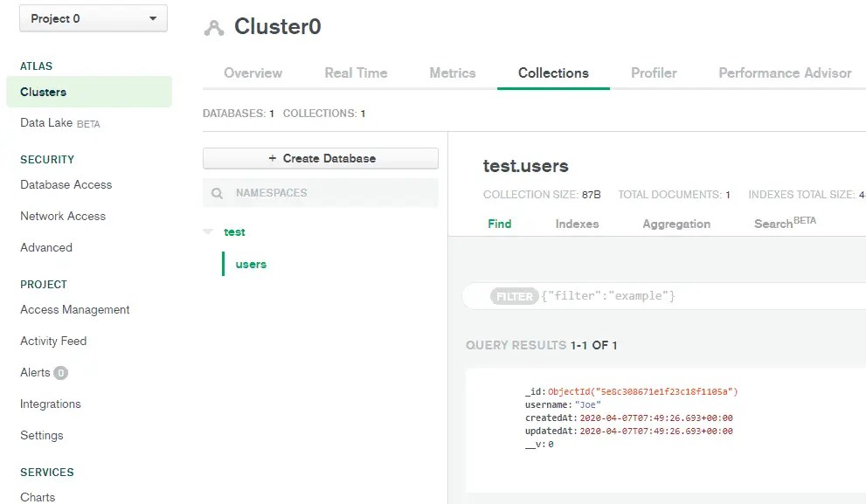Go to Database Access
The image size is (866, 504).
(66, 184)
